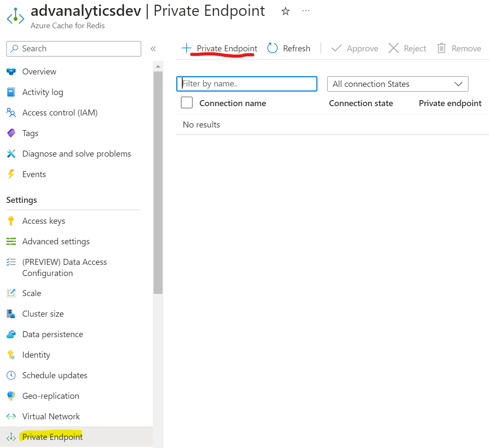The width and height of the screenshot is (489, 448).
Task: Click the sidebar scrollbar thumb
Action: (158, 183)
